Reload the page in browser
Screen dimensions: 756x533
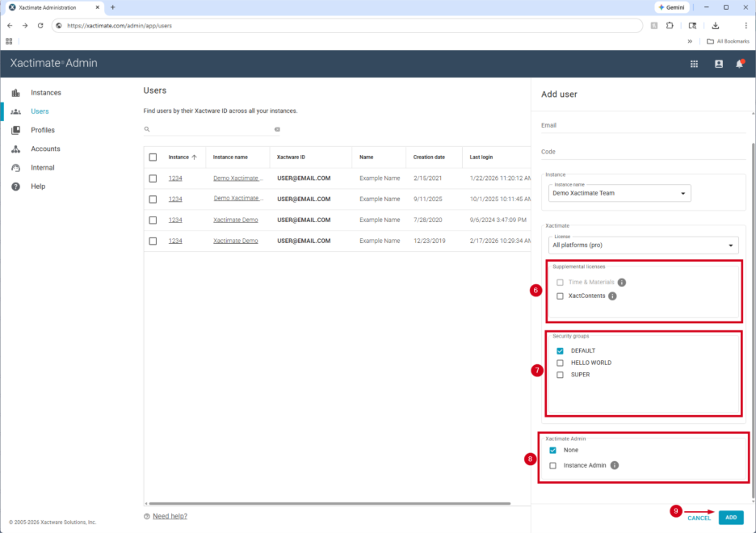[40, 26]
